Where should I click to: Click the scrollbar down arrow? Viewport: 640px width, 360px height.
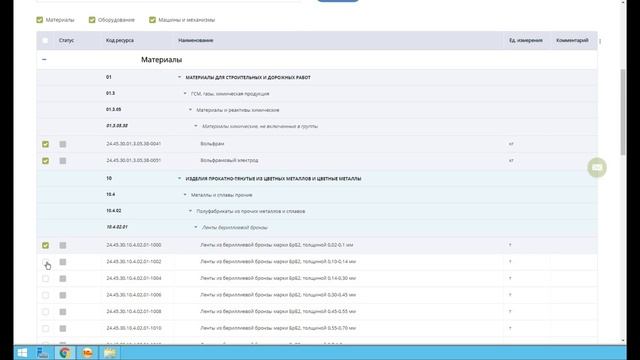point(623,340)
